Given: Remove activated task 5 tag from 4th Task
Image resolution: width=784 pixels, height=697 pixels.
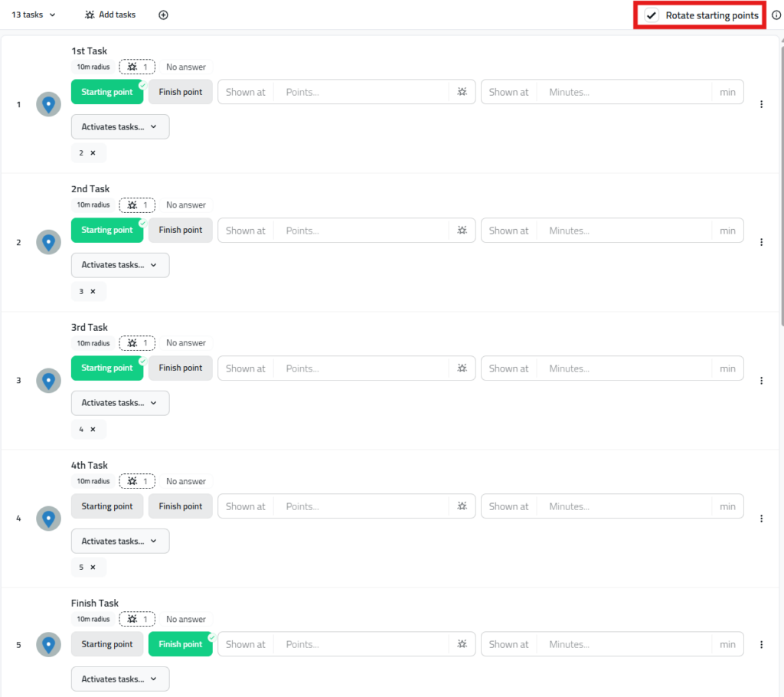Looking at the screenshot, I should tap(93, 568).
